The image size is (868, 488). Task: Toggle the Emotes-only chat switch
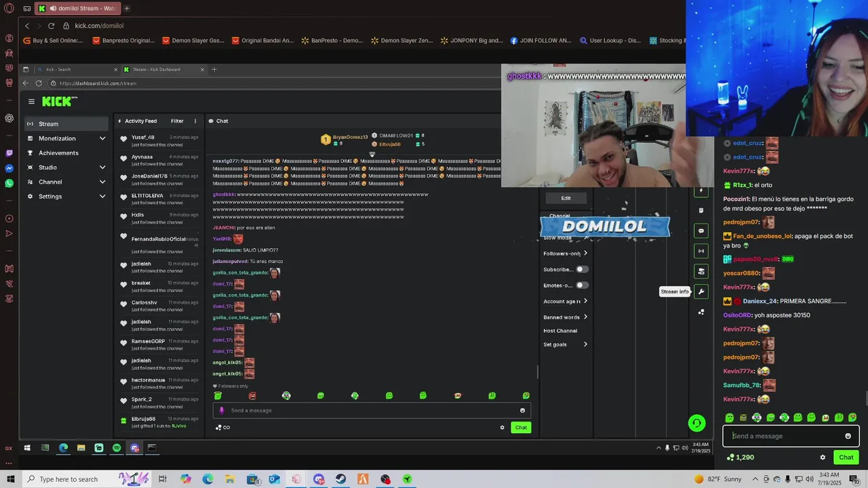pos(582,285)
